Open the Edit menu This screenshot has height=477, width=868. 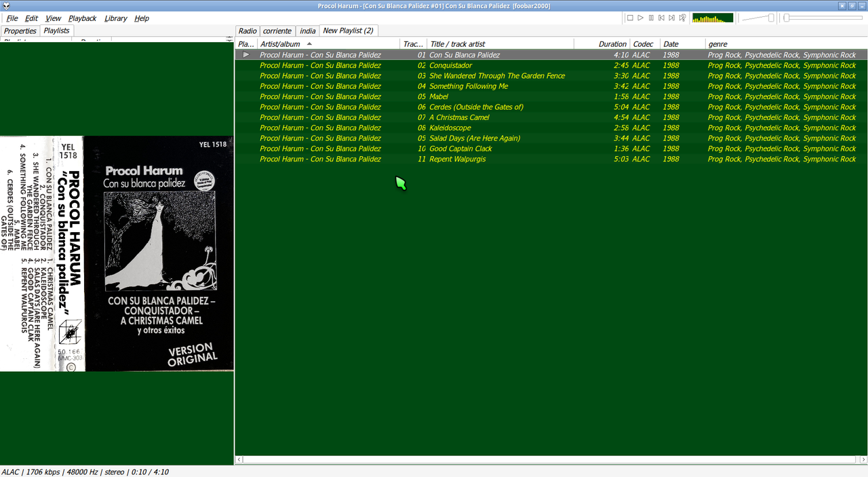[32, 18]
